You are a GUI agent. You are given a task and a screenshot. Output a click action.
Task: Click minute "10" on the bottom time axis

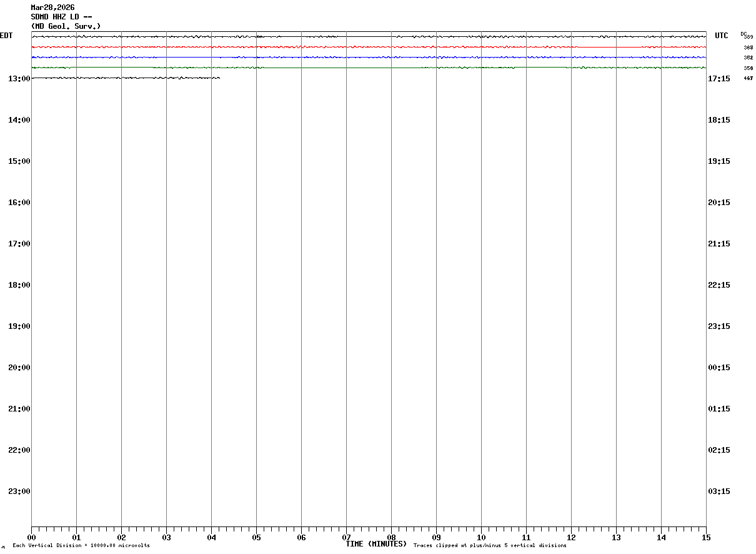click(481, 537)
